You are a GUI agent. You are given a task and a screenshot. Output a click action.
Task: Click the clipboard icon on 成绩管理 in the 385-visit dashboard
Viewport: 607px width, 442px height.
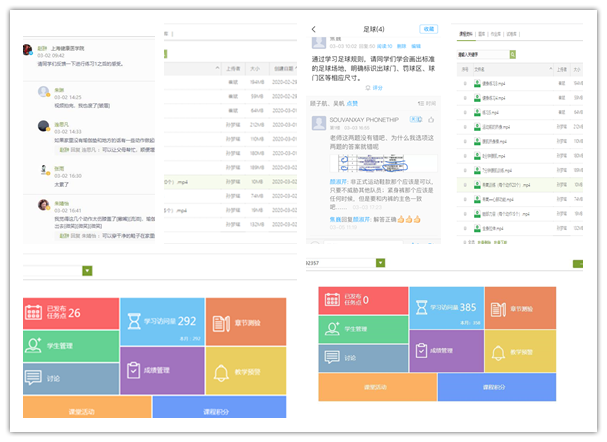[422, 351]
